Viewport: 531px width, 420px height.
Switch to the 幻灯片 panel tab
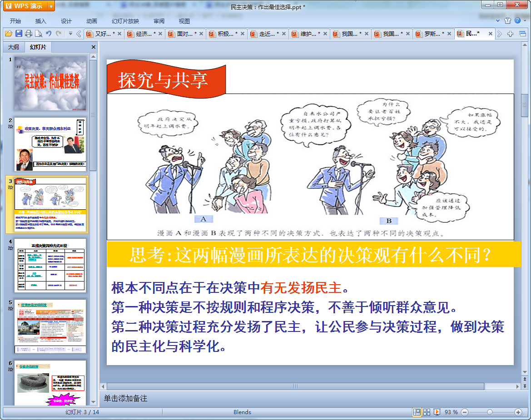tap(38, 47)
